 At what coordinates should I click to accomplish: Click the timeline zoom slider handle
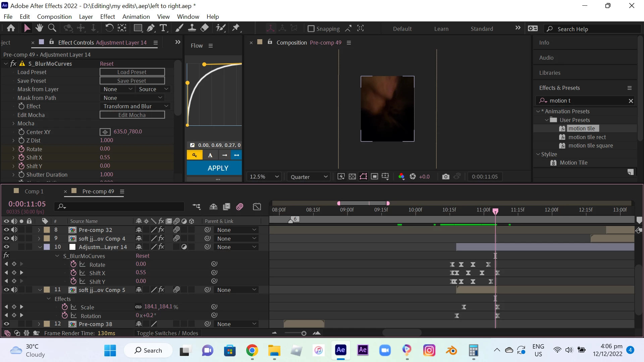(304, 333)
